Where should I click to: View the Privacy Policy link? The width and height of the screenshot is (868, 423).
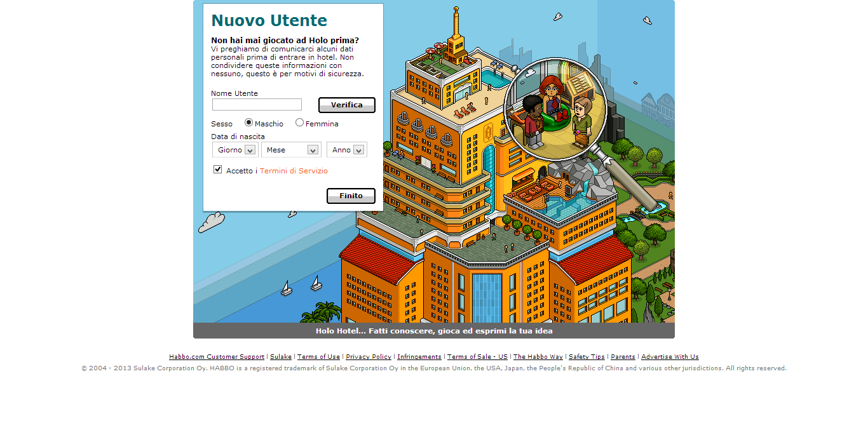point(369,357)
